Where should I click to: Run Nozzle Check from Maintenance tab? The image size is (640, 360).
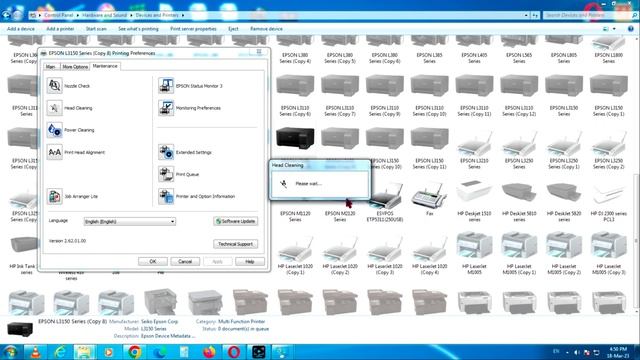pos(54,86)
